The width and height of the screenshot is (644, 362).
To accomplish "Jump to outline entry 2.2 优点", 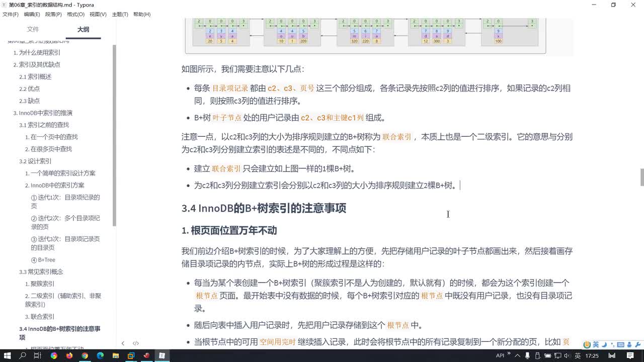I will 29,88.
